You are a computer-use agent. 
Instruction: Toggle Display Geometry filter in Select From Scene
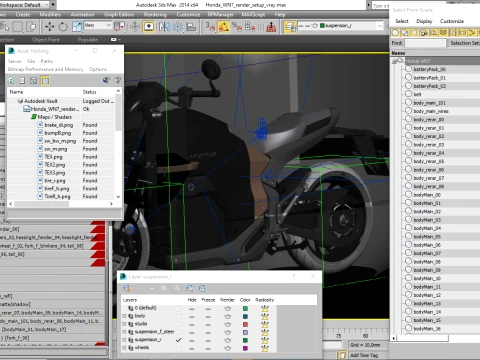[x=395, y=32]
